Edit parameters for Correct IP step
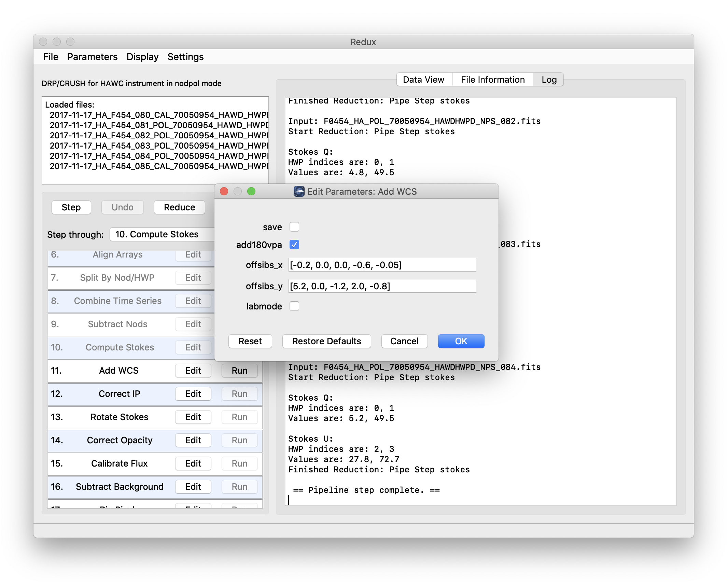 point(193,393)
